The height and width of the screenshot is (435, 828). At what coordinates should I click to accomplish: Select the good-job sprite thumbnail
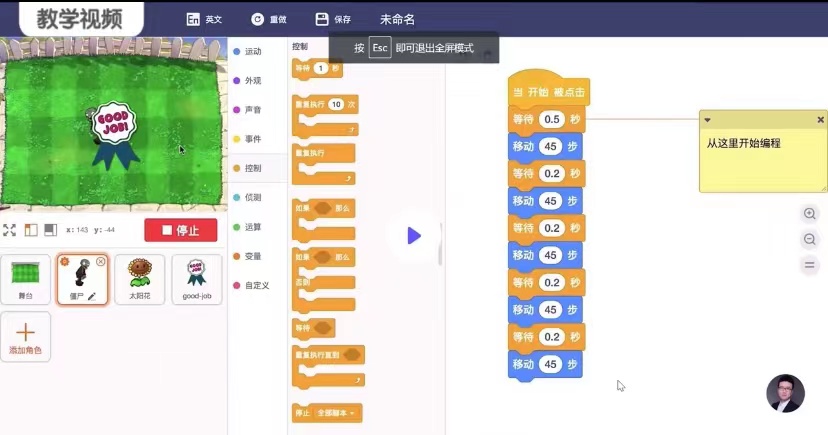pyautogui.click(x=196, y=279)
